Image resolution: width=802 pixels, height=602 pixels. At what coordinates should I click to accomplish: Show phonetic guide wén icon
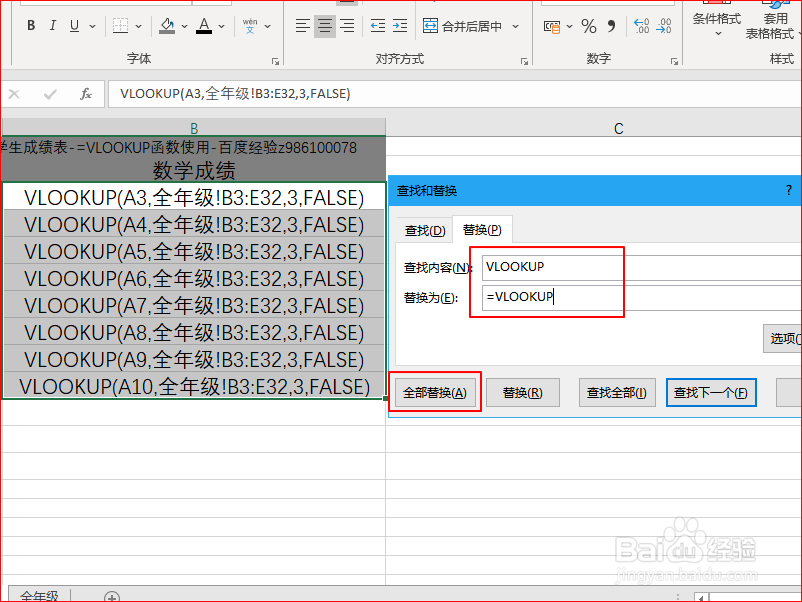(250, 26)
